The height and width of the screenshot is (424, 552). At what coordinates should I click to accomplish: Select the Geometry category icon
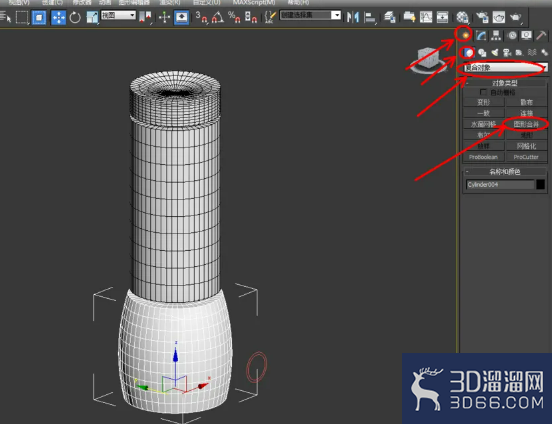click(468, 52)
